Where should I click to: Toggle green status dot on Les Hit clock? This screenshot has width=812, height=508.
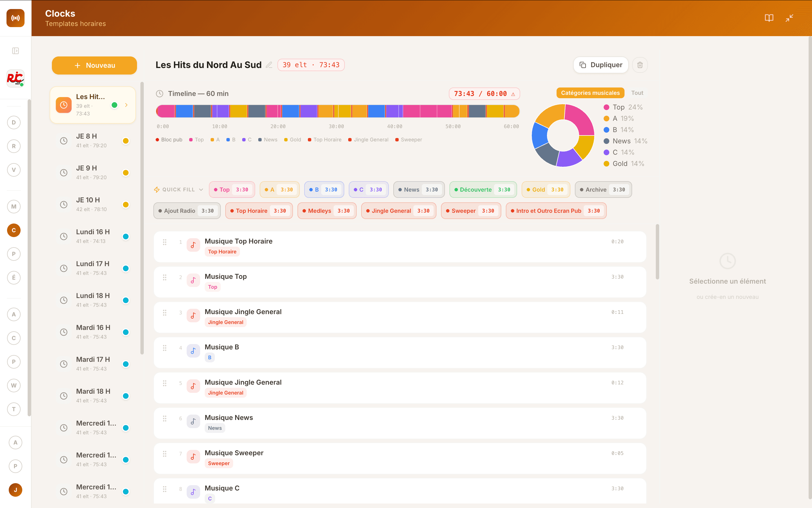tap(114, 105)
